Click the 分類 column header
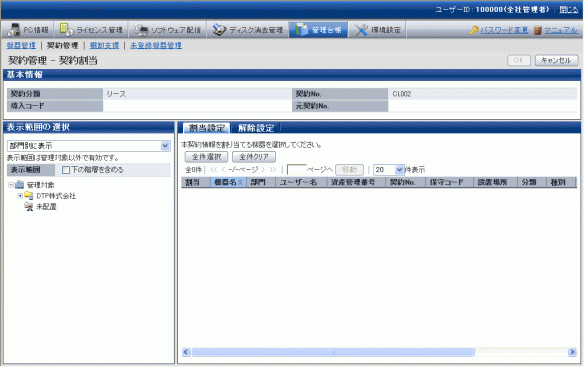Viewport: 584px width, 367px height. tap(532, 183)
